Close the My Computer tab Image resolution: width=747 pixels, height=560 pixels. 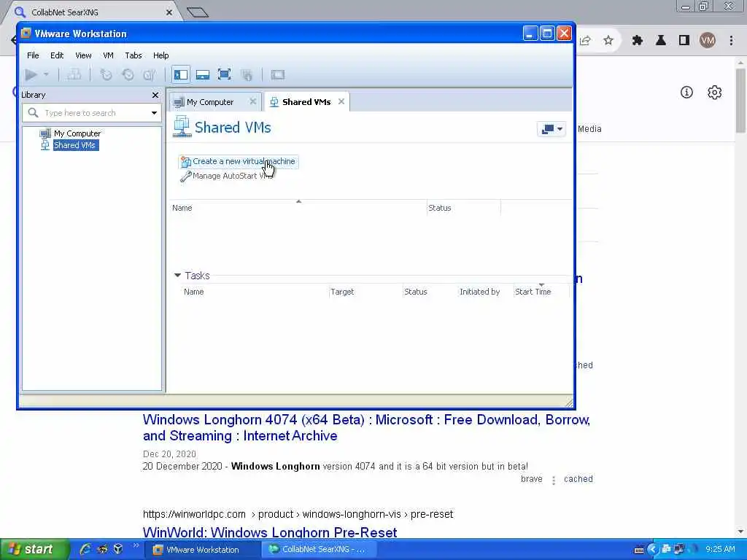pos(253,101)
